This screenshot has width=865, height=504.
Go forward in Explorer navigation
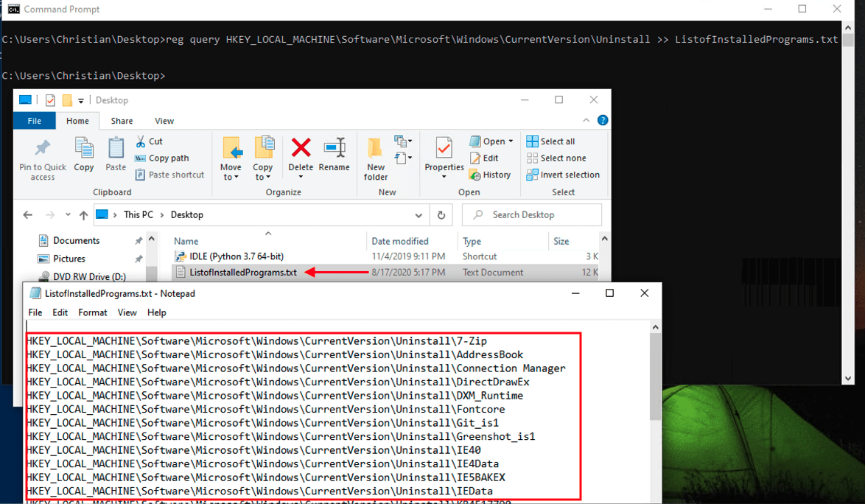point(49,215)
